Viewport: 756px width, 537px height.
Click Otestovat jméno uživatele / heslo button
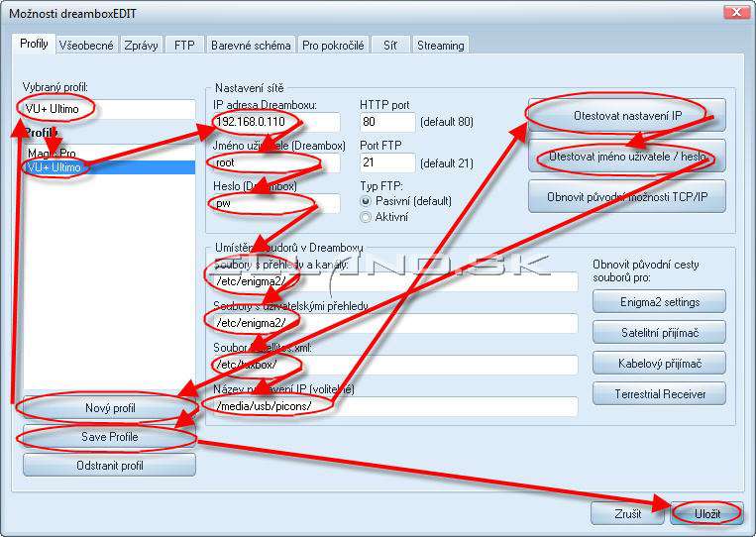[627, 157]
